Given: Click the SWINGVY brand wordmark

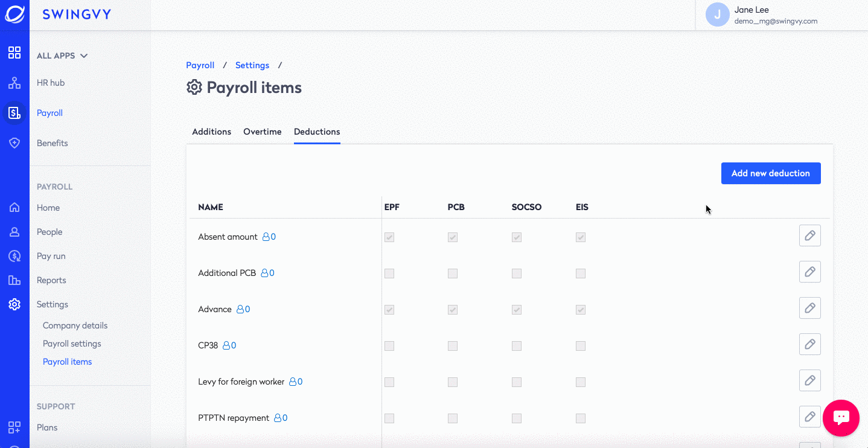Looking at the screenshot, I should [77, 14].
